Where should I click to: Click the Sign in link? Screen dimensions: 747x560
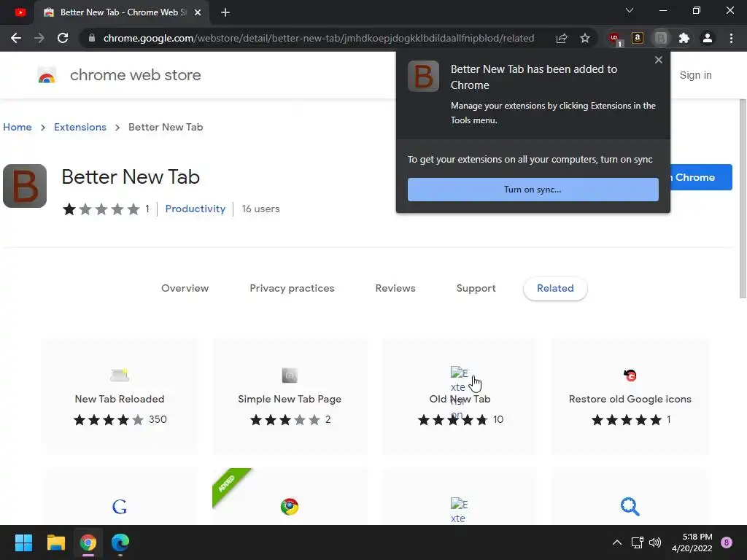pyautogui.click(x=695, y=75)
